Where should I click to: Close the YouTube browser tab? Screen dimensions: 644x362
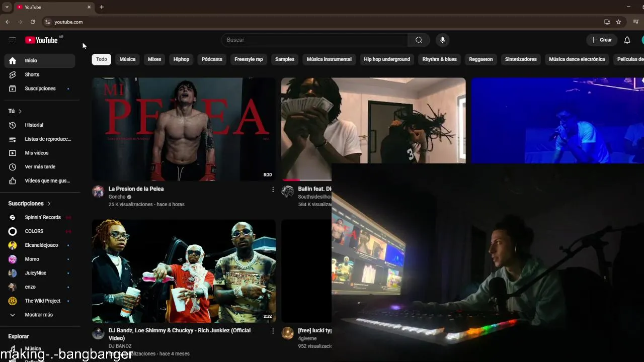89,7
